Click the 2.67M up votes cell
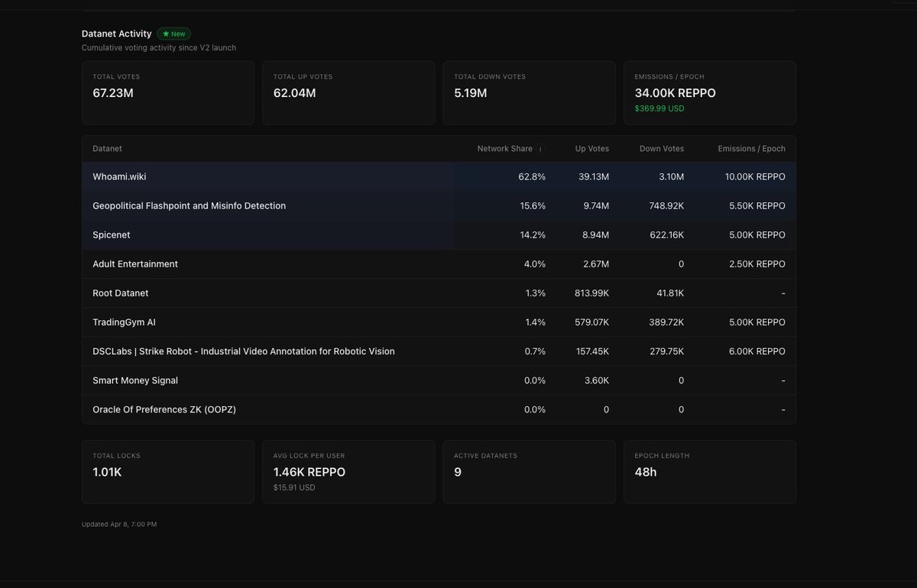The height and width of the screenshot is (588, 917). (x=595, y=263)
